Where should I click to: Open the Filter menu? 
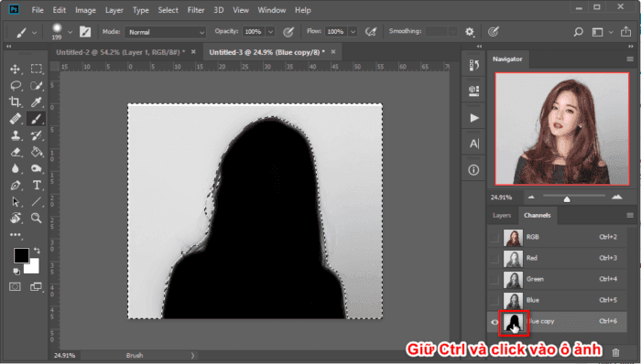pyautogui.click(x=196, y=10)
